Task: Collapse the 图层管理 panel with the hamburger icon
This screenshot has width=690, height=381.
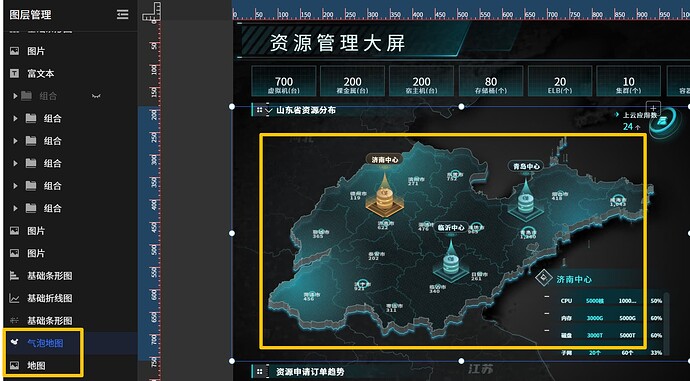Action: click(x=122, y=15)
